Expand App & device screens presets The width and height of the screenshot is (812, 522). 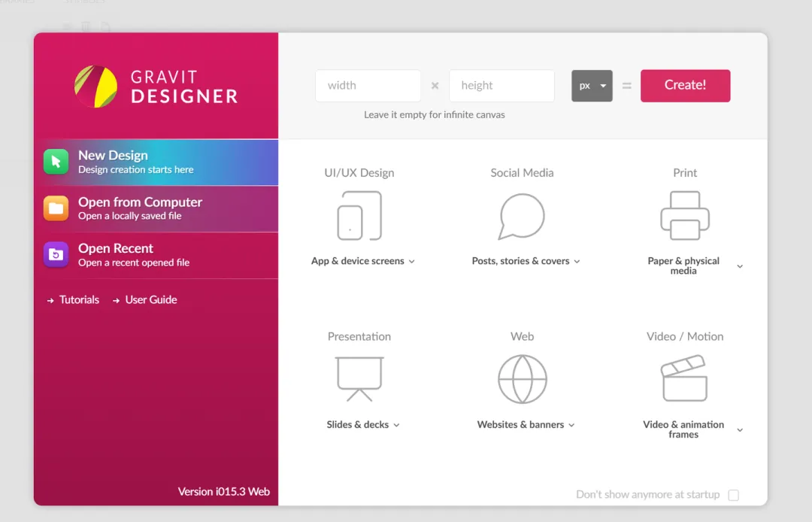412,262
